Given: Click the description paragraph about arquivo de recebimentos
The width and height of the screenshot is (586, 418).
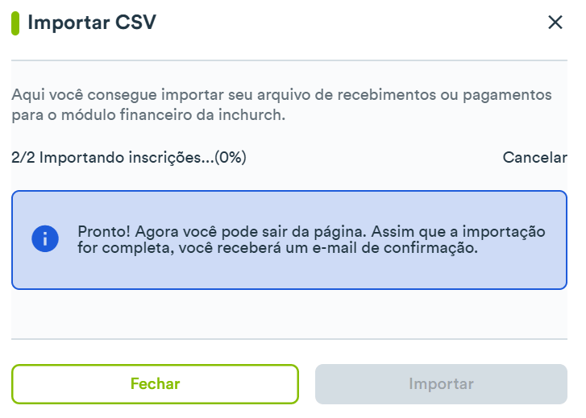Looking at the screenshot, I should tap(281, 105).
